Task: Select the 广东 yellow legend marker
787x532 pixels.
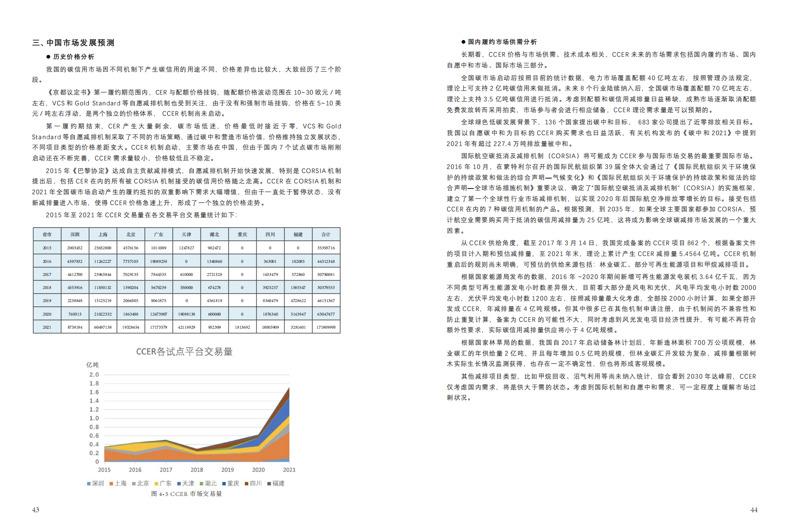Action: tap(156, 483)
